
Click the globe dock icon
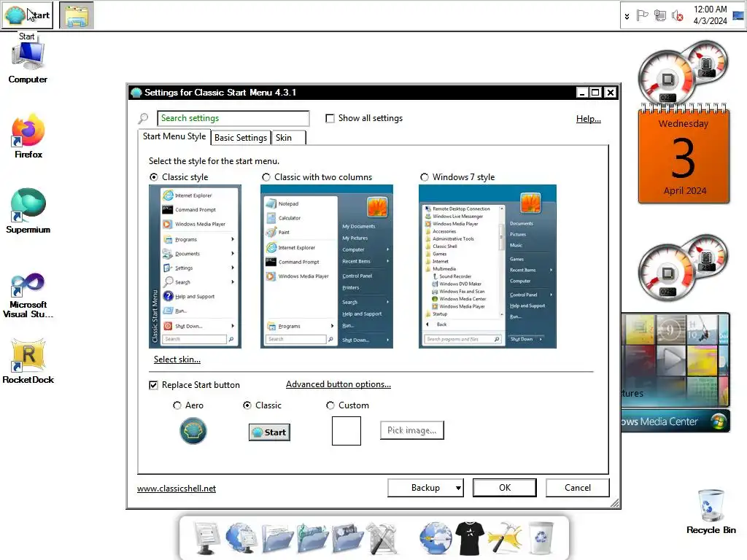[x=436, y=538]
